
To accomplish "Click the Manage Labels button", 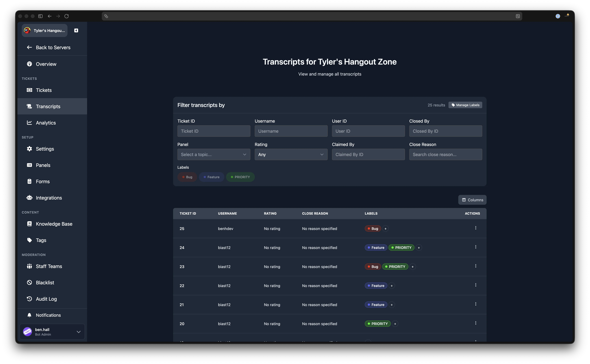I will coord(465,105).
